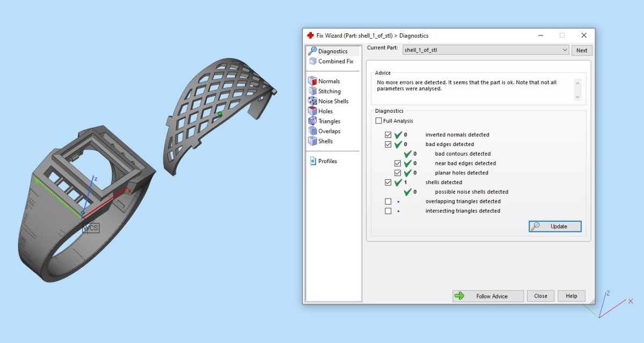Click the Advice box scroll-down arrow
Image resolution: width=644 pixels, height=343 pixels.
point(577,97)
